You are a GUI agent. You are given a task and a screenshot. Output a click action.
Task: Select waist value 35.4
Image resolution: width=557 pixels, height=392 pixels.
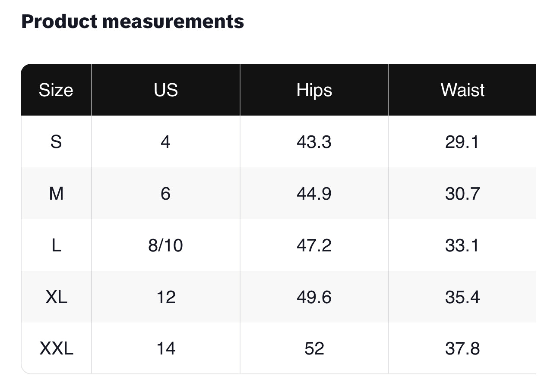[x=462, y=297]
